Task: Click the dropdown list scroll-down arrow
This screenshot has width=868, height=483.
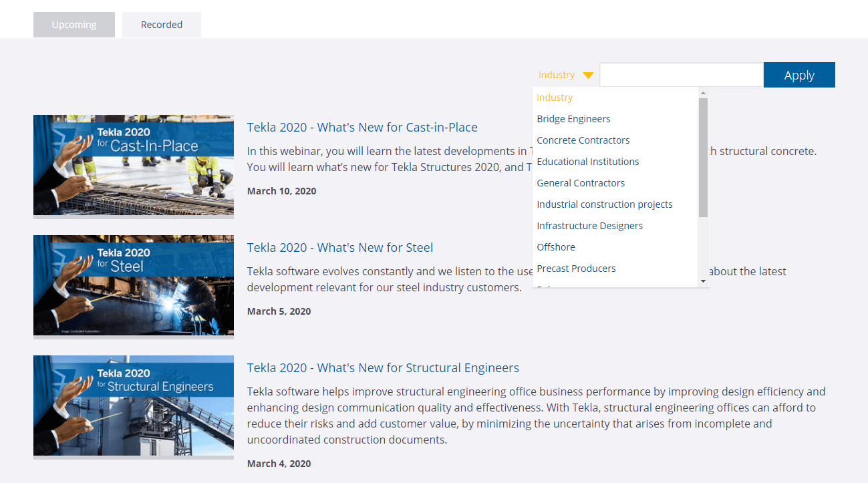Action: coord(703,282)
